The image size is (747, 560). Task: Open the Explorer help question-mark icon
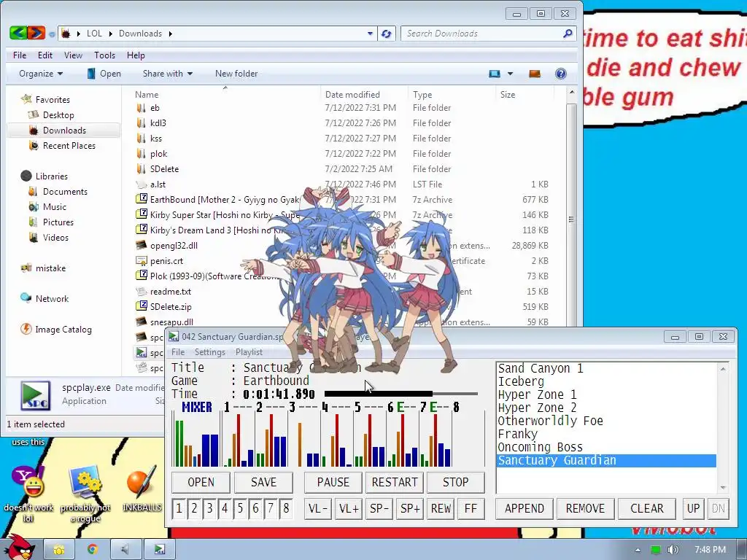tap(561, 74)
